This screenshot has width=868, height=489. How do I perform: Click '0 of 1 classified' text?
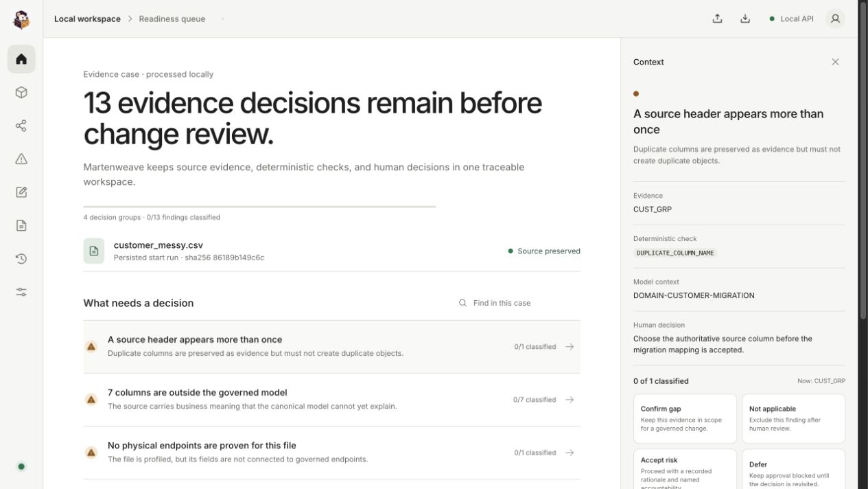pos(661,381)
